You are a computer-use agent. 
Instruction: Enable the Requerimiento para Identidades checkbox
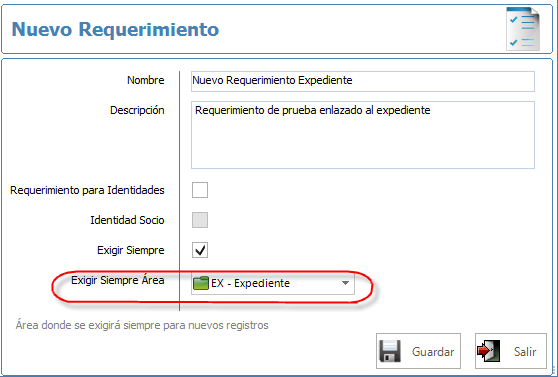pos(200,190)
